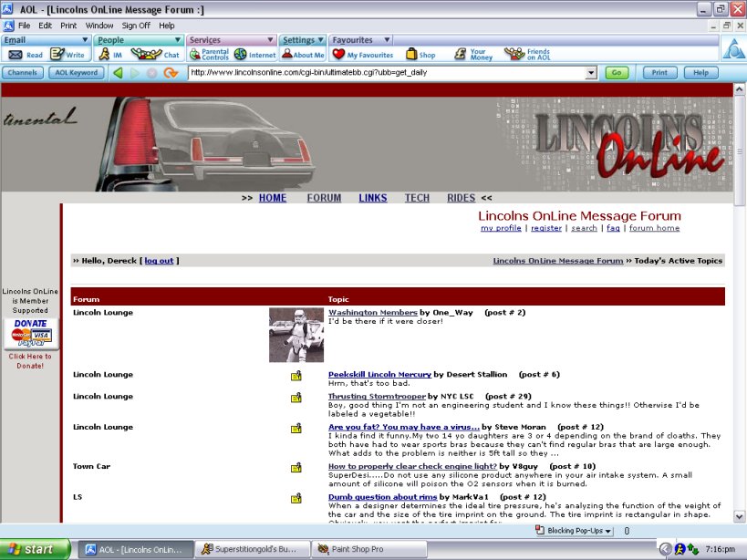Reload the page with the orange refresh icon
Viewport: 747px width, 560px height.
click(x=170, y=73)
